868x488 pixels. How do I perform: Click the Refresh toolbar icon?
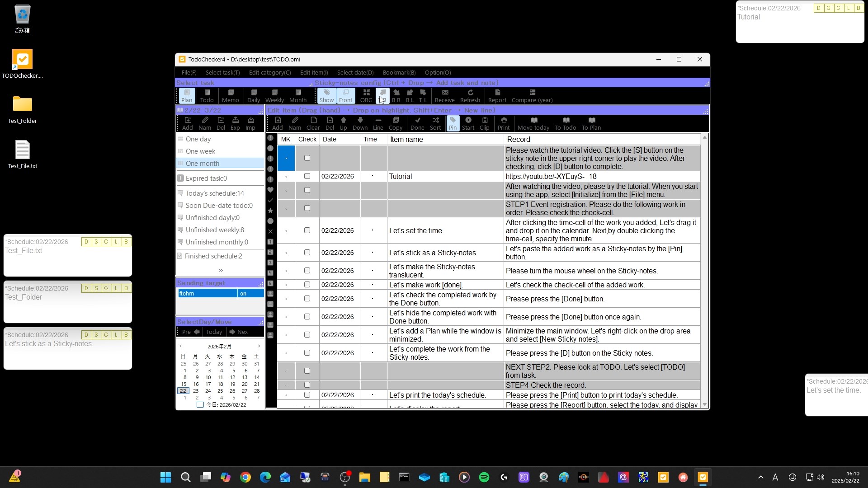(x=470, y=95)
